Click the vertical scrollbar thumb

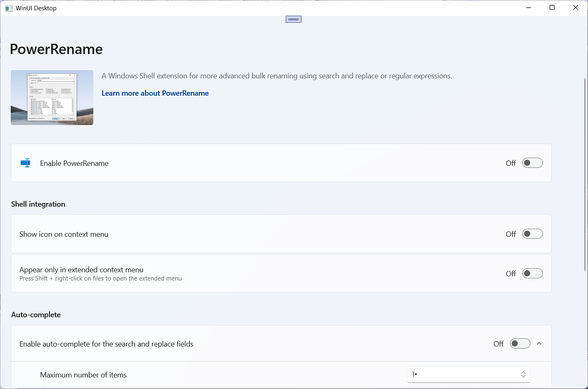[x=586, y=174]
